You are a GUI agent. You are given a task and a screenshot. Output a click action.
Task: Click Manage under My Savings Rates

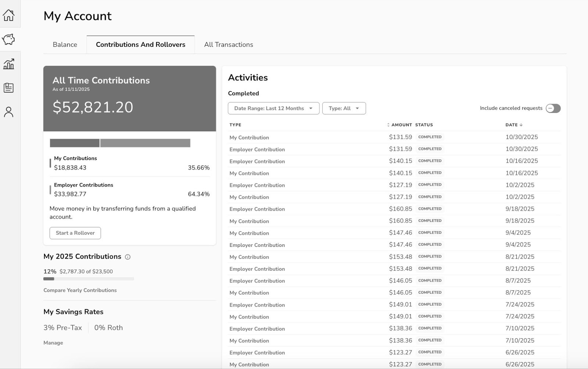(53, 343)
